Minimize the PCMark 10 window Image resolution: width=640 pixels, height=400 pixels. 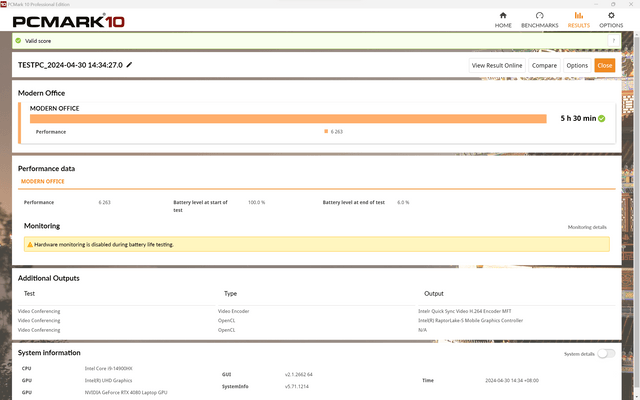click(596, 4)
